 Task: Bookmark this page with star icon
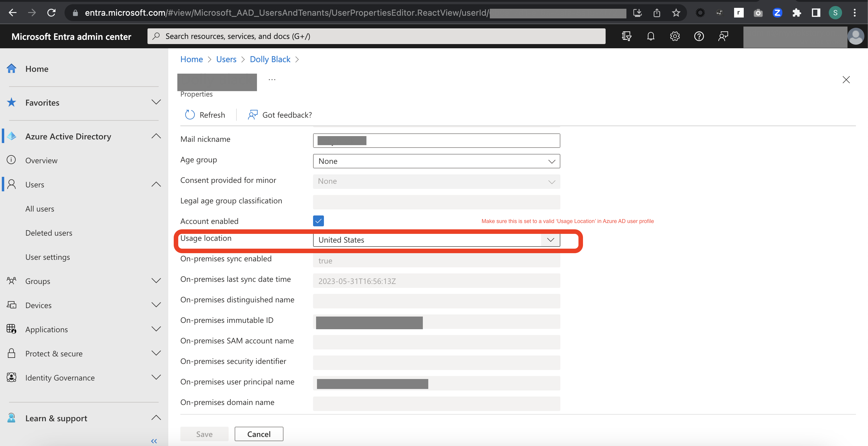pos(676,13)
